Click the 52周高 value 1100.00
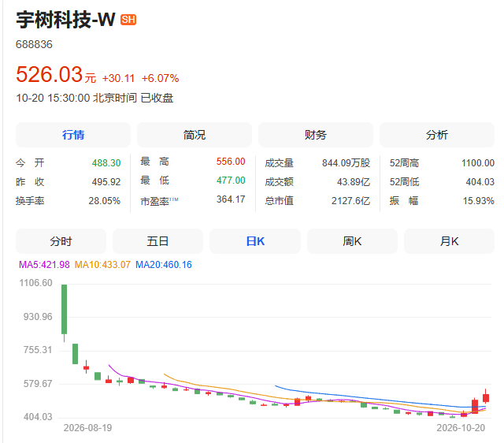Viewport: 504px width, 443px height. 478,163
